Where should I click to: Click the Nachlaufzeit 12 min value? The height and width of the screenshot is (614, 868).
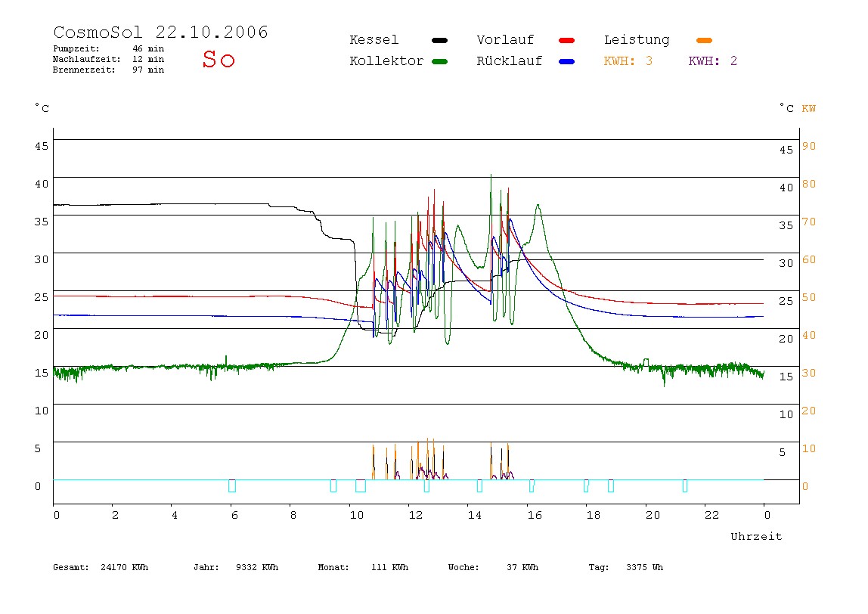click(148, 59)
